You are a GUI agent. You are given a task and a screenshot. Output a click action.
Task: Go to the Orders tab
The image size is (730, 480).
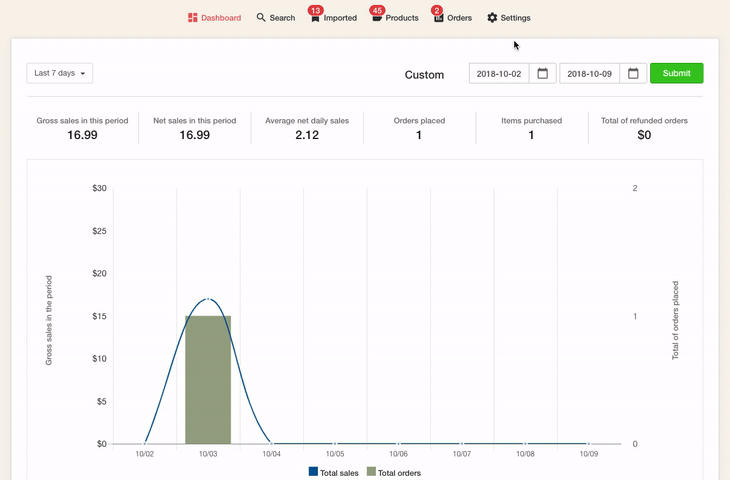(459, 18)
